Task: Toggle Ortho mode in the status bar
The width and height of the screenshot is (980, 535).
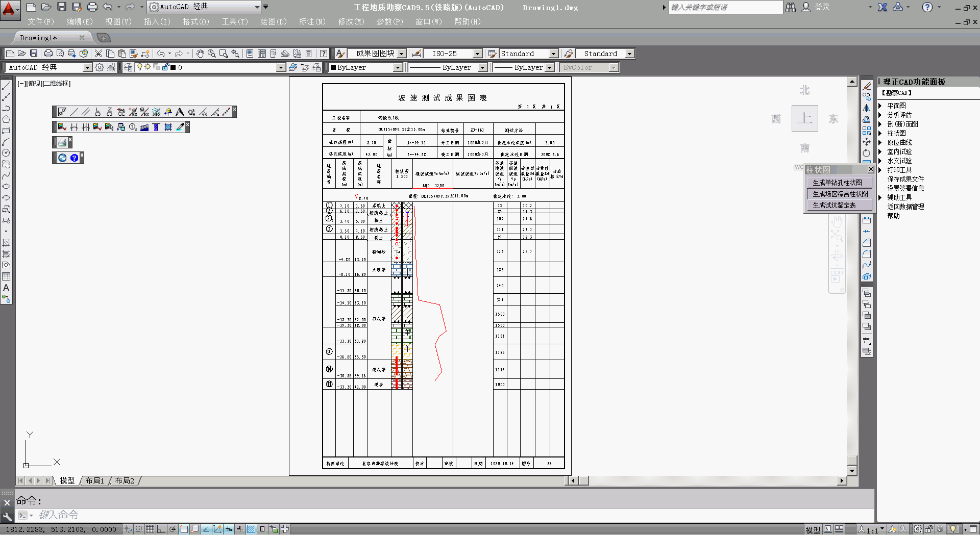Action: point(161,529)
